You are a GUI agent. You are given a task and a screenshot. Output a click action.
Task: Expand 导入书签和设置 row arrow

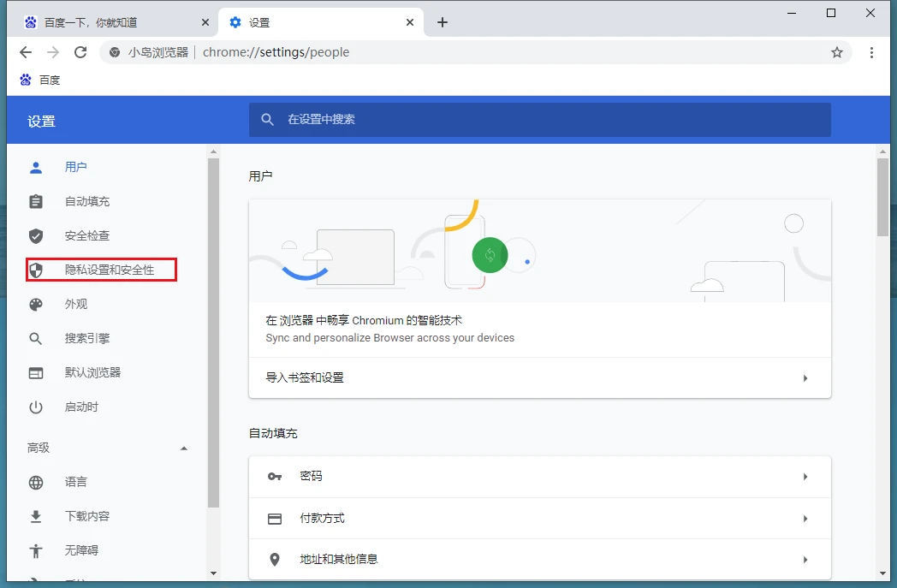click(805, 378)
